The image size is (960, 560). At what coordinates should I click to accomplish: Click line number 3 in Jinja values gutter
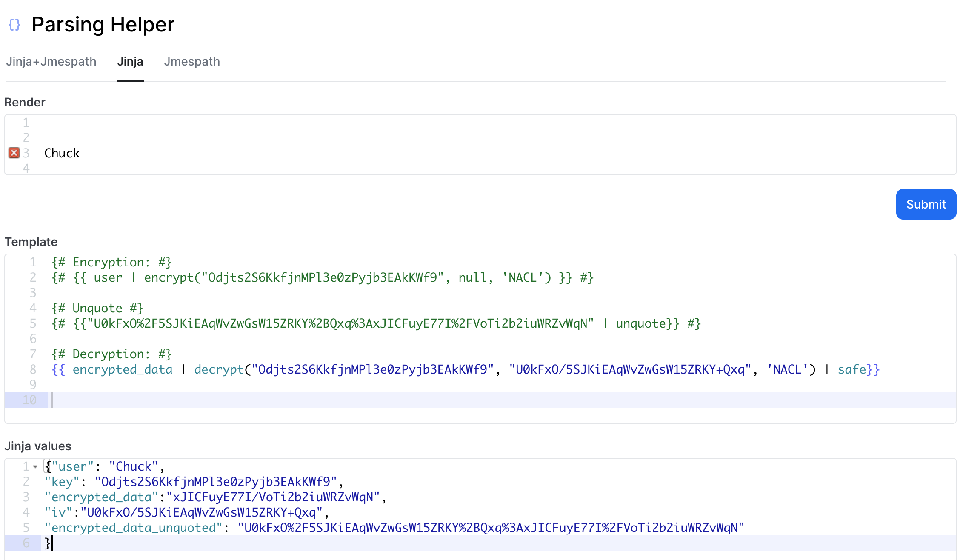(26, 497)
